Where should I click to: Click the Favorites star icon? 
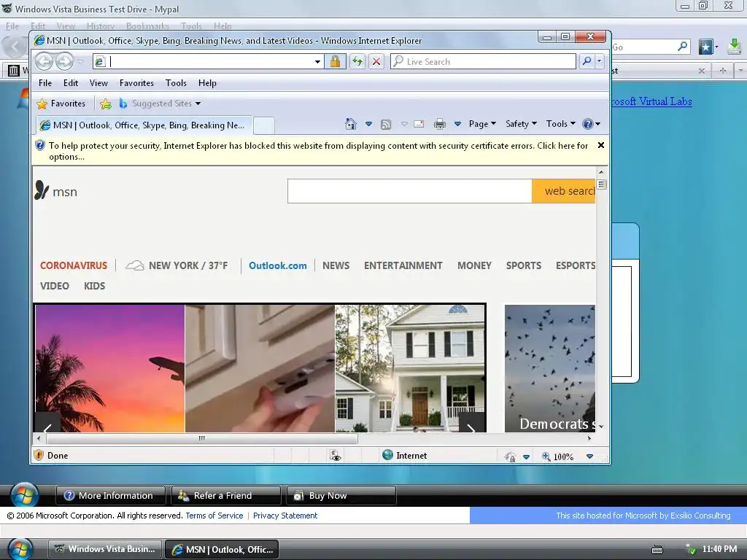click(x=42, y=104)
